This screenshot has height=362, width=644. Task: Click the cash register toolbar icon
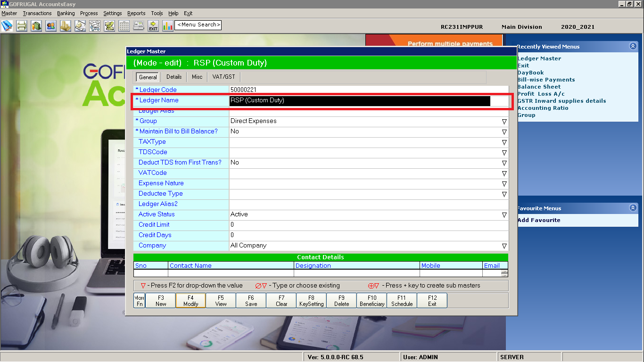pyautogui.click(x=139, y=25)
